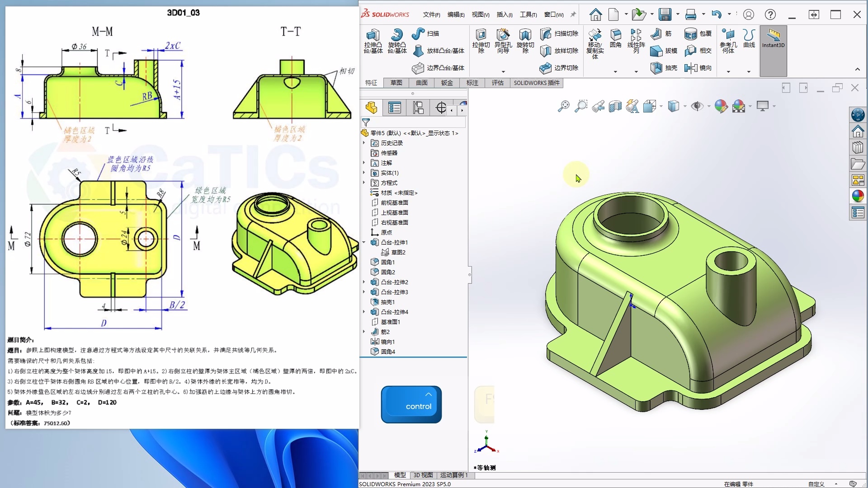Select the 抽壳 (Shell) tool
868x488 pixels.
(x=662, y=68)
